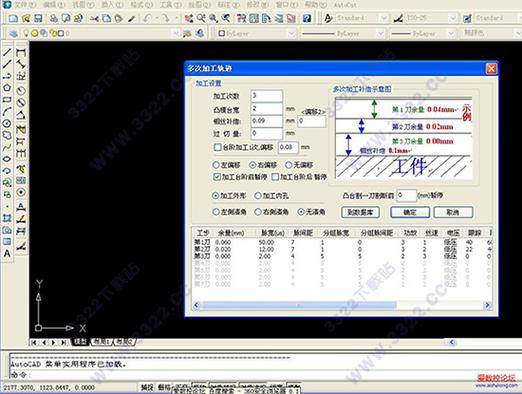Select the Circle draw tool
This screenshot has height=394, width=522.
(7, 123)
